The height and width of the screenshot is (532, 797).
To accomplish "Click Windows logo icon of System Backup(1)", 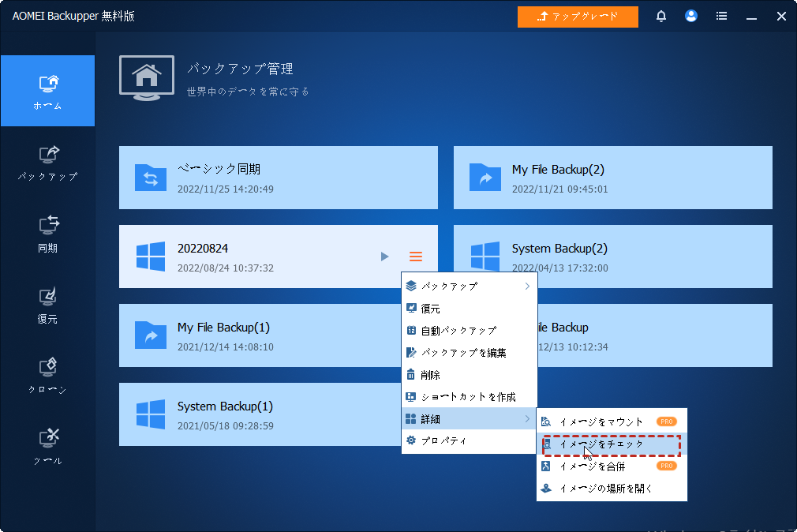I will (151, 414).
